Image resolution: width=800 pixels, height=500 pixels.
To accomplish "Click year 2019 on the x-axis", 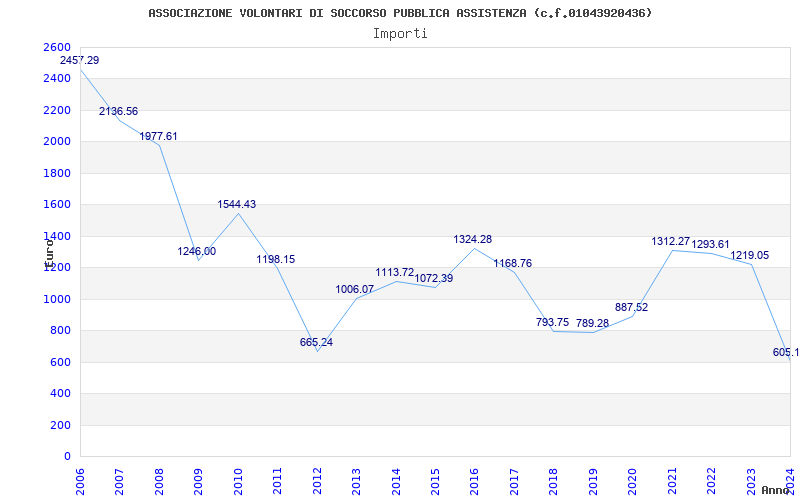I will pos(593,482).
